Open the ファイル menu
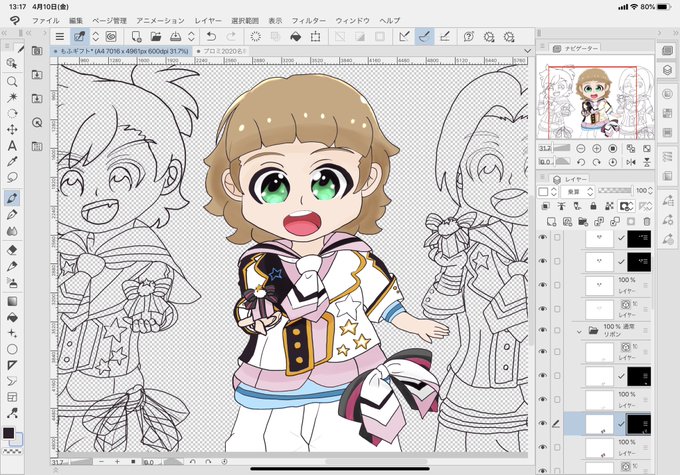The width and height of the screenshot is (680, 475). point(46,20)
